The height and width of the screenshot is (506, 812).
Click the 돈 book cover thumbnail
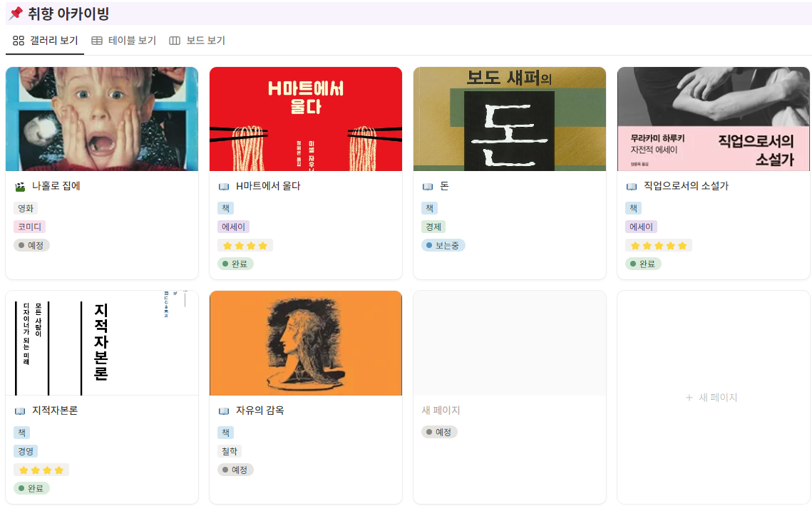coord(509,118)
